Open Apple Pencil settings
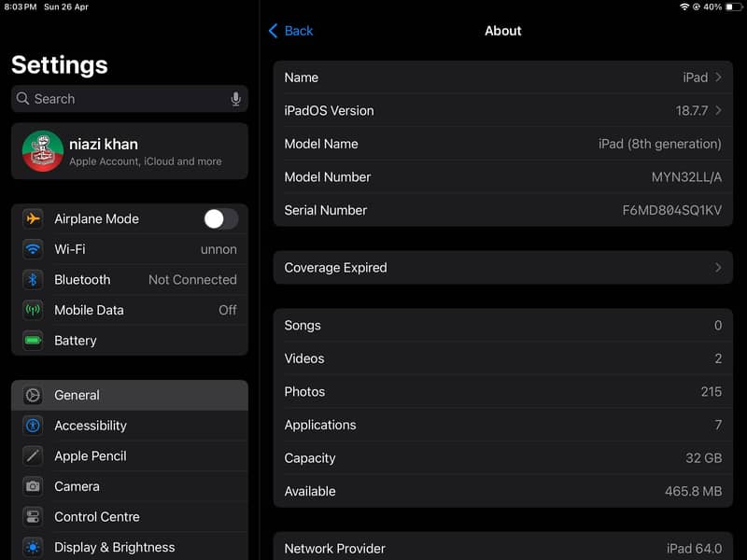The image size is (747, 560). pos(130,456)
